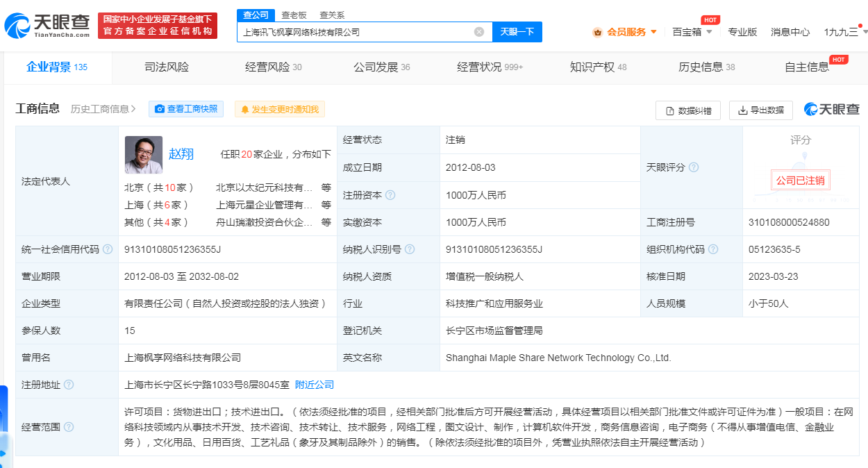Switch to the 司法风险 tab
The width and height of the screenshot is (868, 468).
click(167, 67)
